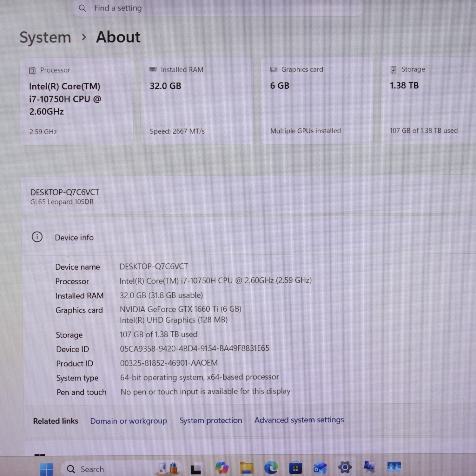
Task: Click the Device info storage value '107 GB of 1.38 TB used'
Action: [x=158, y=334]
